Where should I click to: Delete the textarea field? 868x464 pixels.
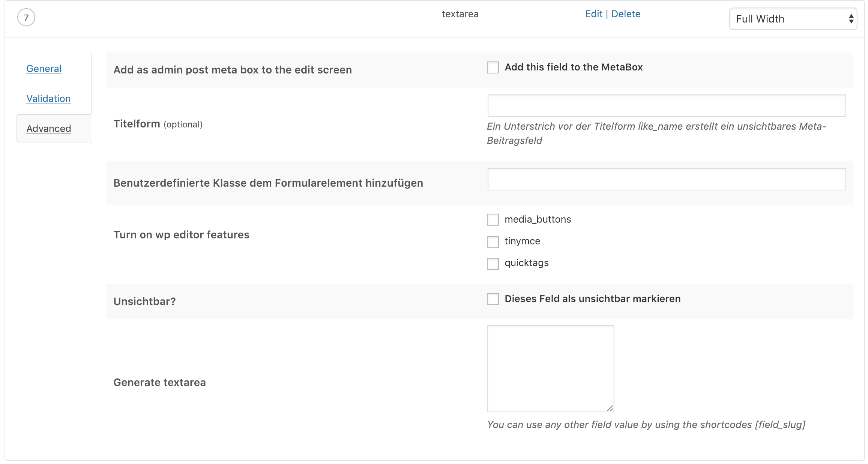click(x=626, y=14)
